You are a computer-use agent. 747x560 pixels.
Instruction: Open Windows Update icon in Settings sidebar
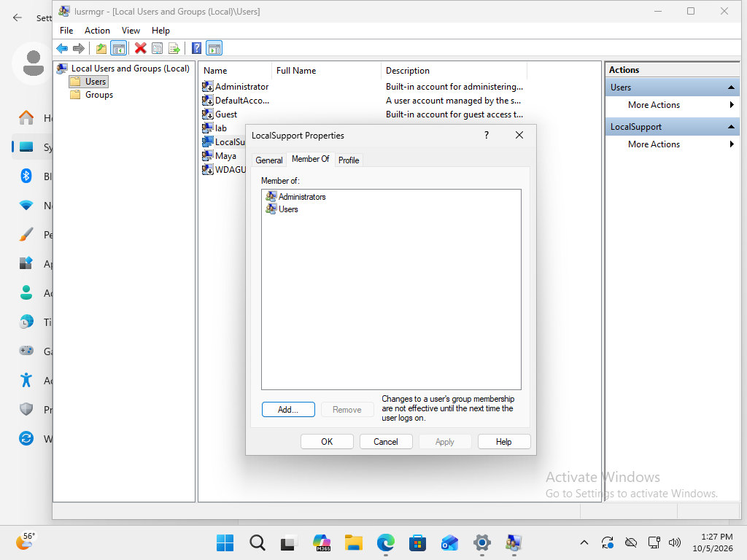(26, 438)
